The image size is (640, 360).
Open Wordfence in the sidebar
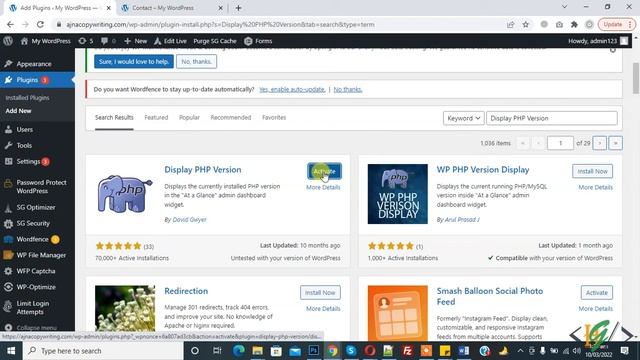pyautogui.click(x=32, y=239)
